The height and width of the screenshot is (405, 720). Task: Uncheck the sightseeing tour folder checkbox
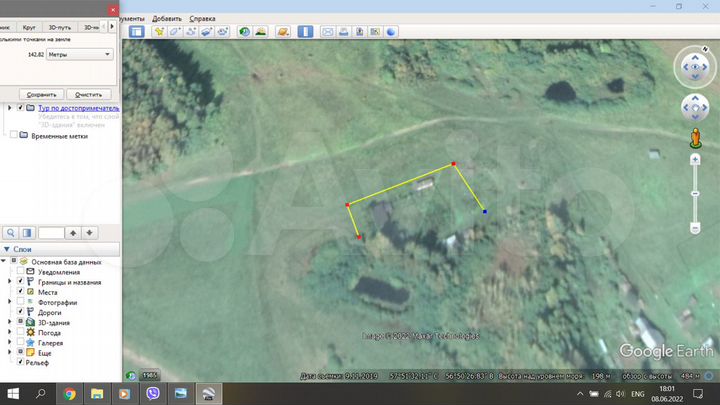point(20,107)
